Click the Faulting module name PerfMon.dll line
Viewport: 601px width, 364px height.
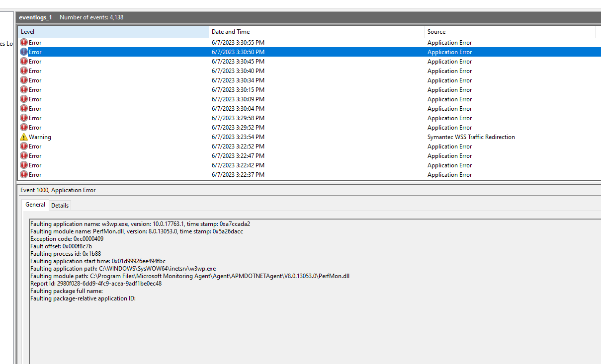[x=137, y=231]
